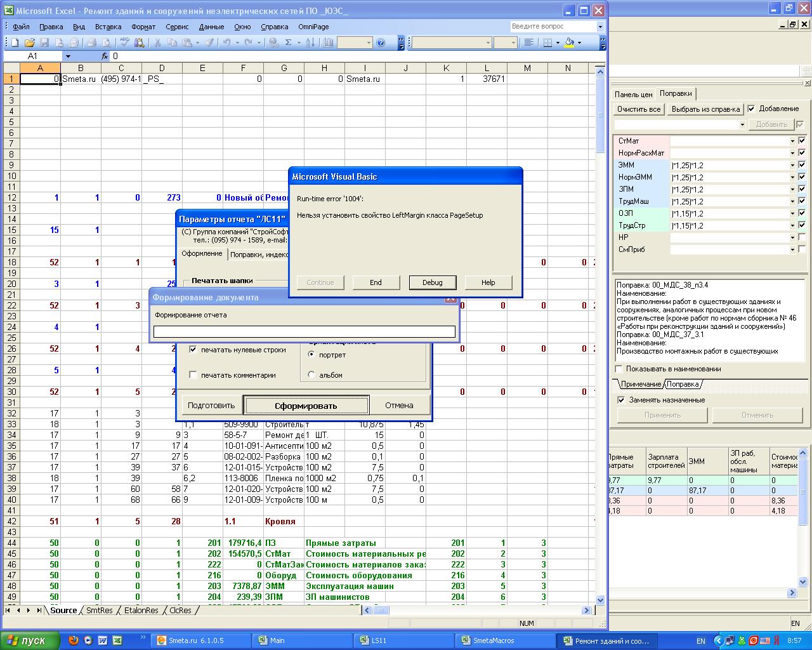Select the 'портрет' orientation radio button
This screenshot has width=812, height=650.
311,354
